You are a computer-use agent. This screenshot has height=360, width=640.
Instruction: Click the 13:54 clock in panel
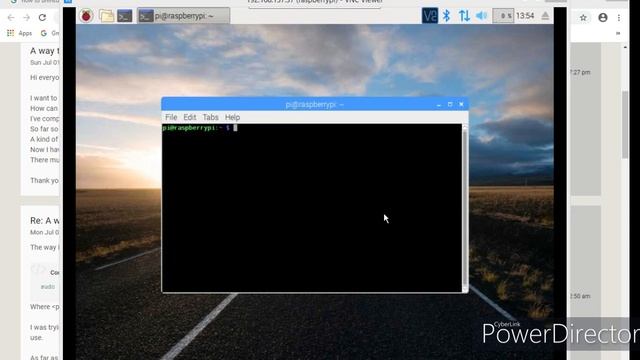tap(525, 16)
